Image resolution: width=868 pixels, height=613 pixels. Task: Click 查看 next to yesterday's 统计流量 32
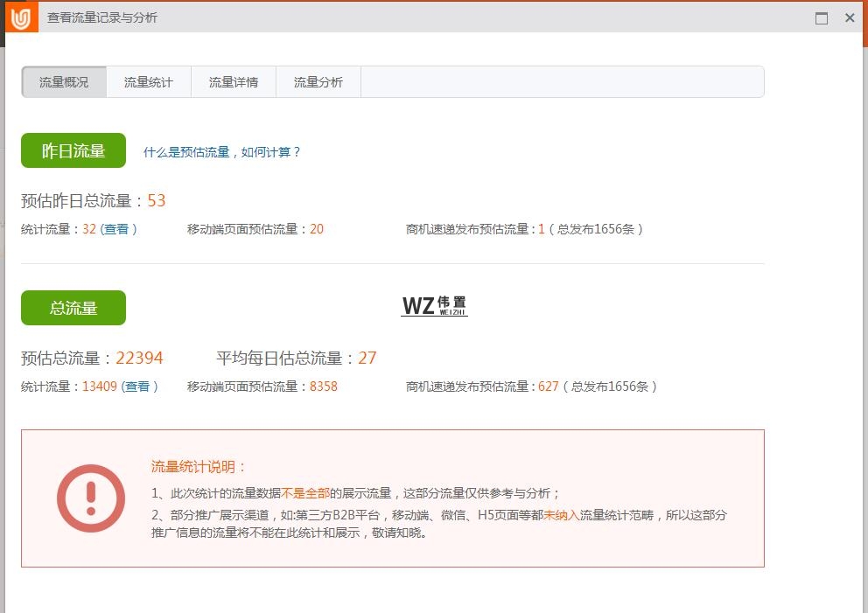tap(118, 229)
